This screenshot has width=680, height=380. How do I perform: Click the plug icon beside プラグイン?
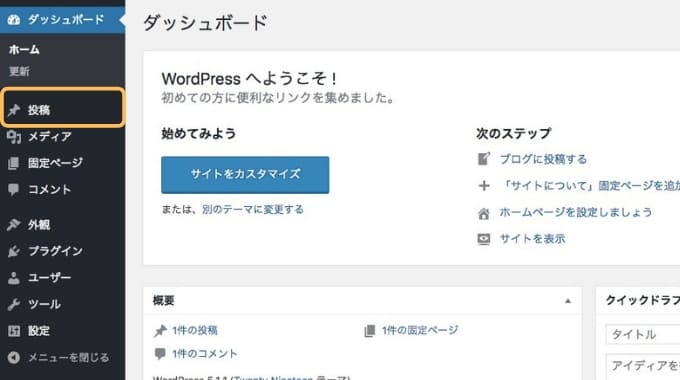(x=13, y=251)
